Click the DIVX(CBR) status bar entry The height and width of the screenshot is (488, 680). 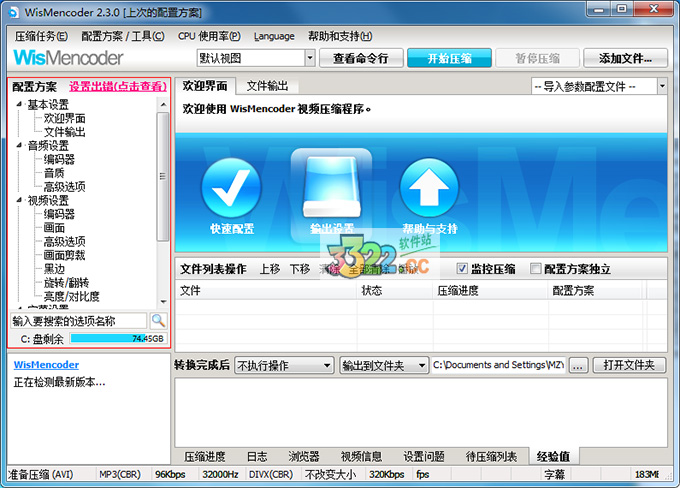click(271, 475)
